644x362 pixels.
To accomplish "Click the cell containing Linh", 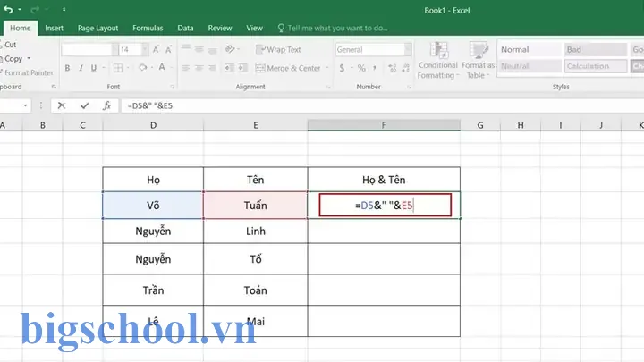I will click(256, 232).
